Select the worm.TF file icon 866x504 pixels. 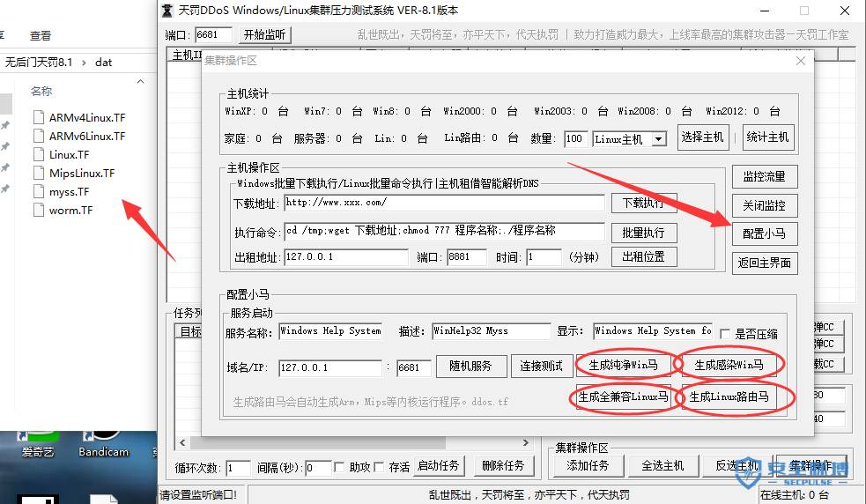(x=39, y=210)
